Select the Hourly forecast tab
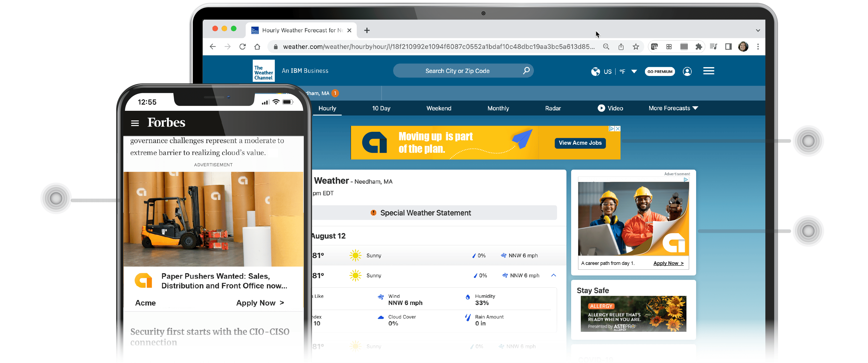The width and height of the screenshot is (868, 363). (327, 108)
